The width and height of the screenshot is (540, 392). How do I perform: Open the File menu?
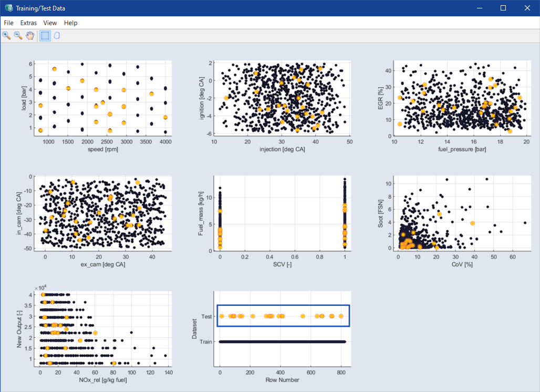(x=8, y=23)
